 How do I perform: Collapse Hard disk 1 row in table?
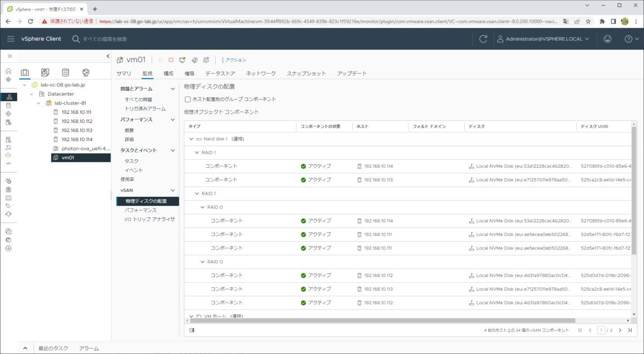click(192, 139)
